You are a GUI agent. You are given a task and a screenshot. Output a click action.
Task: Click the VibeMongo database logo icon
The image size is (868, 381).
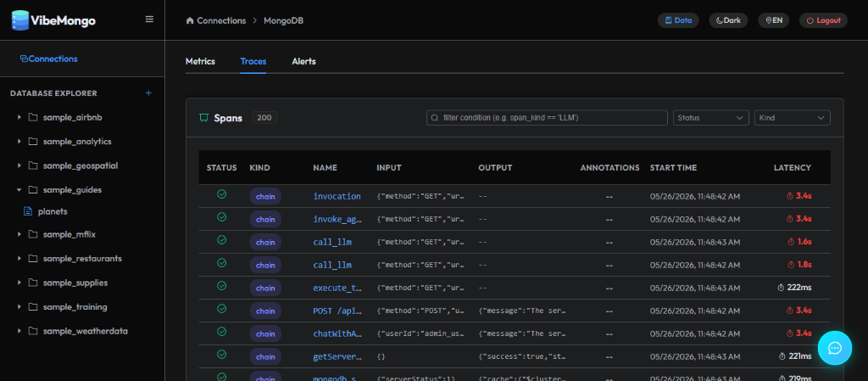click(x=20, y=20)
